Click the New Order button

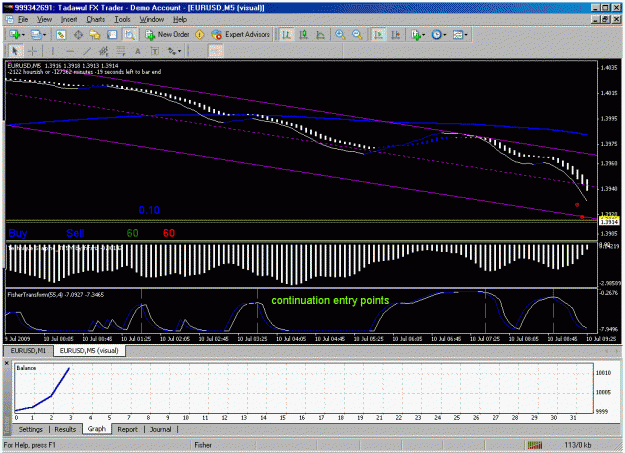[167, 35]
